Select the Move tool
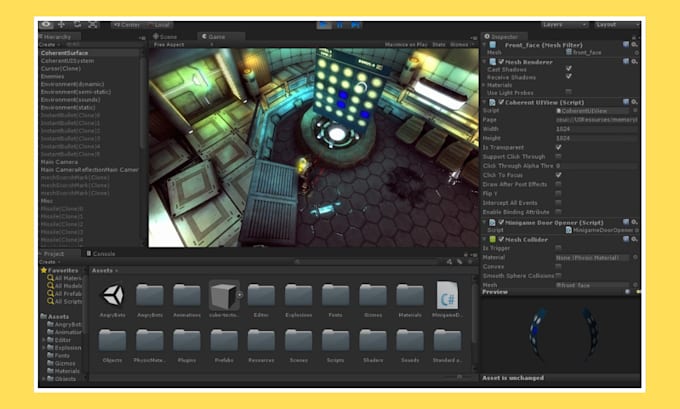This screenshot has height=409, width=680. (x=62, y=25)
